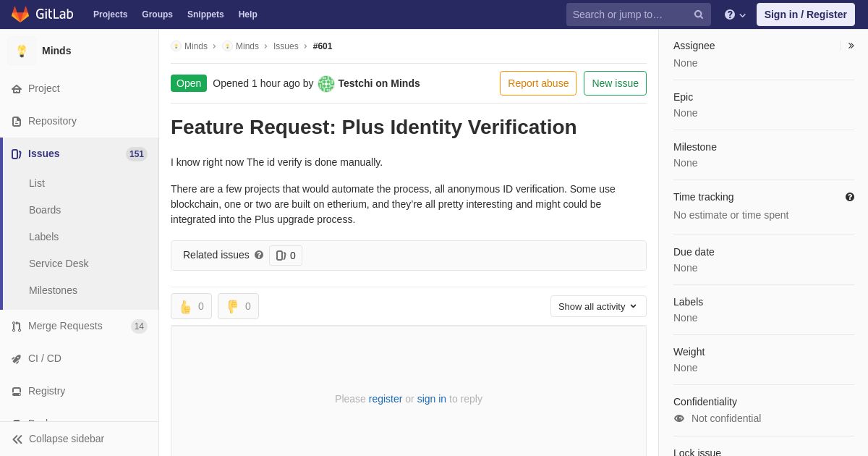Click the sign in link to reply
Screen dimensions: 868x456
pyautogui.click(x=432, y=399)
